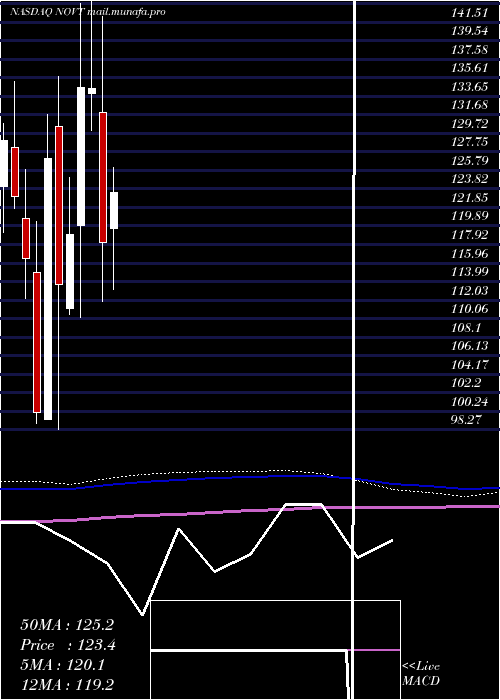Image resolution: width=500 pixels, height=700 pixels.
Task: Click the 141.51 price axis label
Action: 470,13
